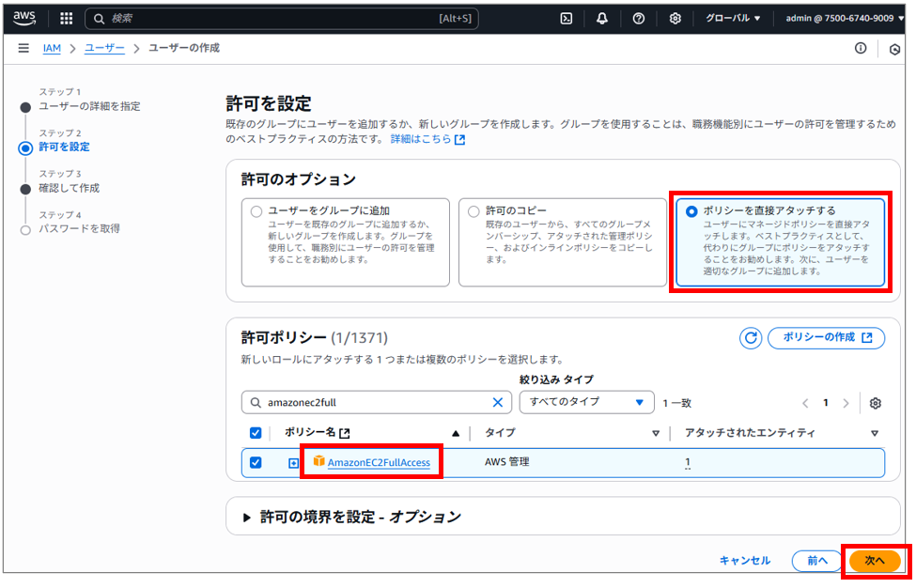Image resolution: width=916 pixels, height=588 pixels.
Task: Click external link icon next to ポリシー名
Action: pos(345,433)
